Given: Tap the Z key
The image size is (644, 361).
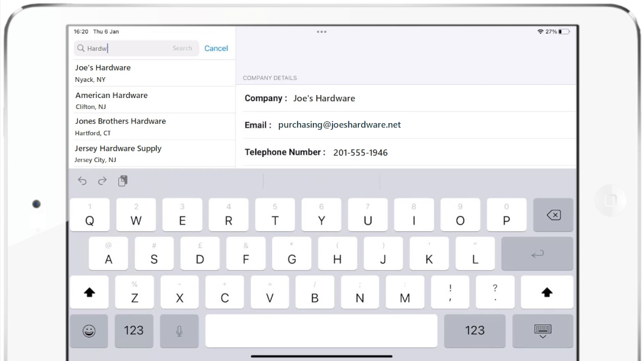Looking at the screenshot, I should coord(135,292).
